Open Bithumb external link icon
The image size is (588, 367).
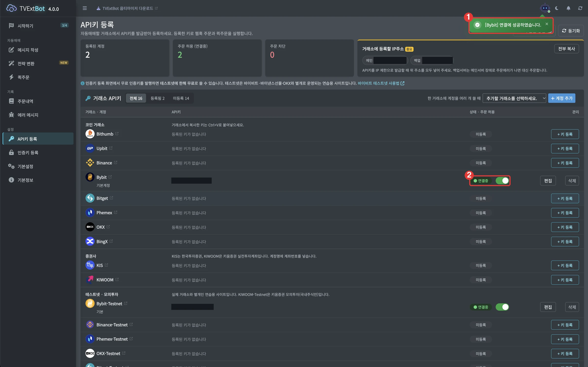(117, 134)
